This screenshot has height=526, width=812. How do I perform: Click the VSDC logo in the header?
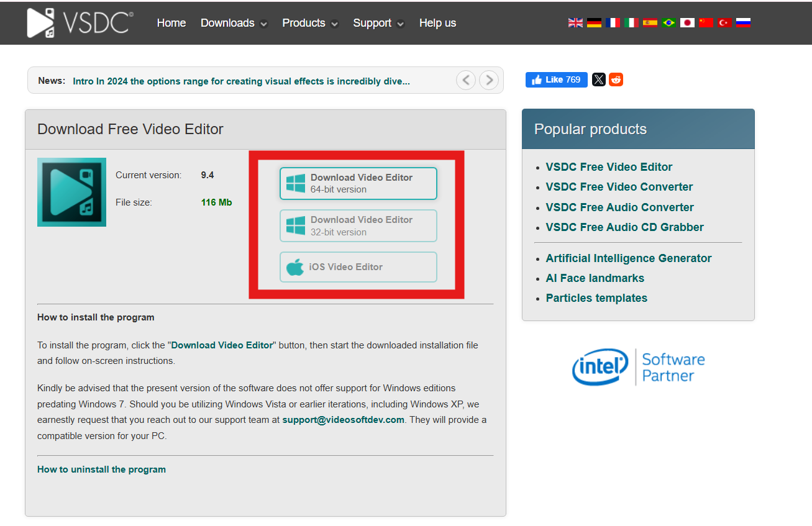pos(80,22)
